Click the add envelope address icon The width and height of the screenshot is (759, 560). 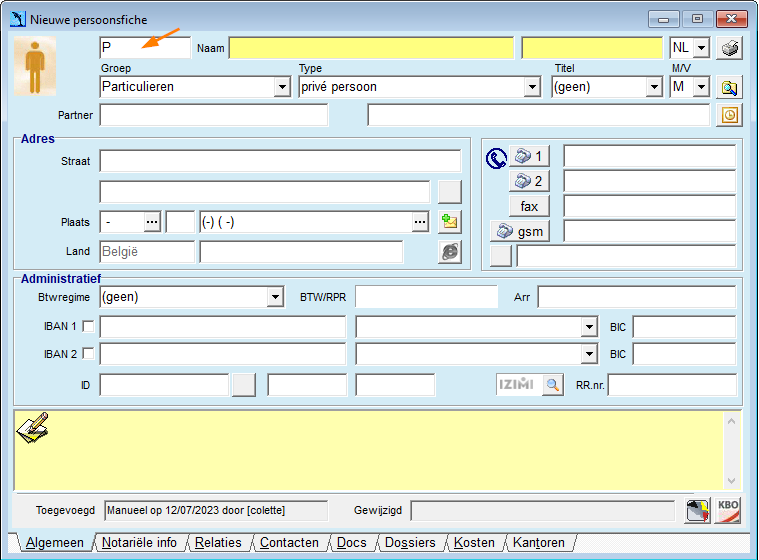click(x=450, y=222)
